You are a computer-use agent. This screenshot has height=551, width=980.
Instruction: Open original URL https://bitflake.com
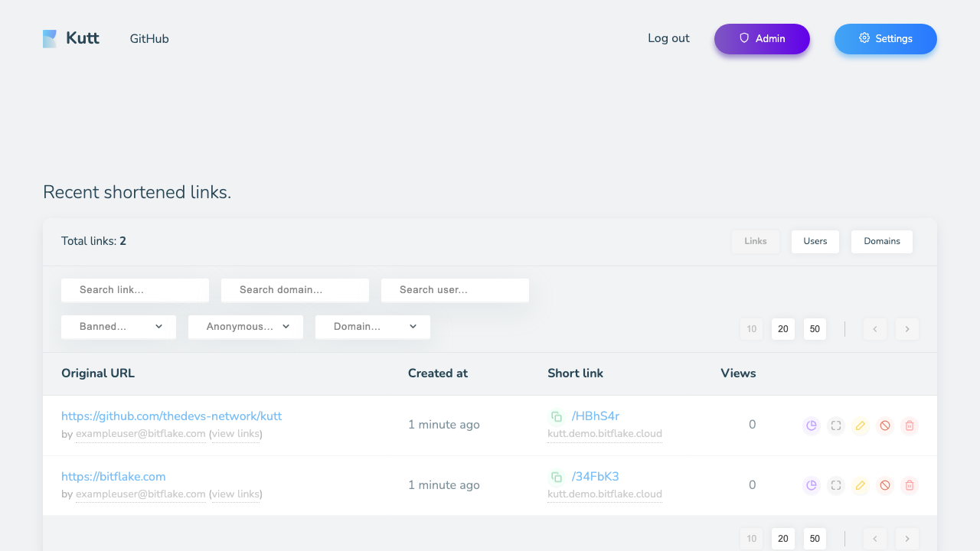coord(113,477)
